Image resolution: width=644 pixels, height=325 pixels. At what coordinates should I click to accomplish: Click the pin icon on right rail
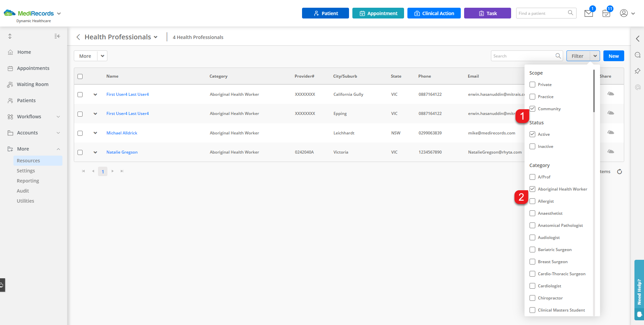click(638, 71)
